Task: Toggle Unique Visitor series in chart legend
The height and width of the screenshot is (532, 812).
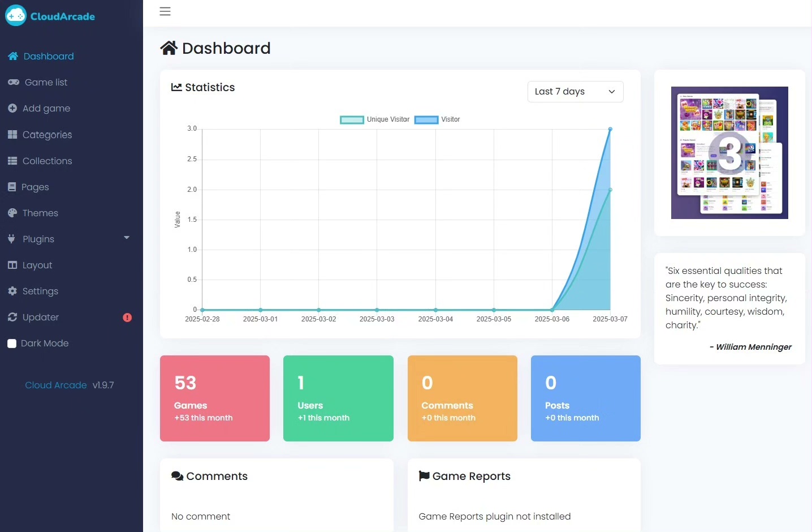Action: tap(375, 119)
